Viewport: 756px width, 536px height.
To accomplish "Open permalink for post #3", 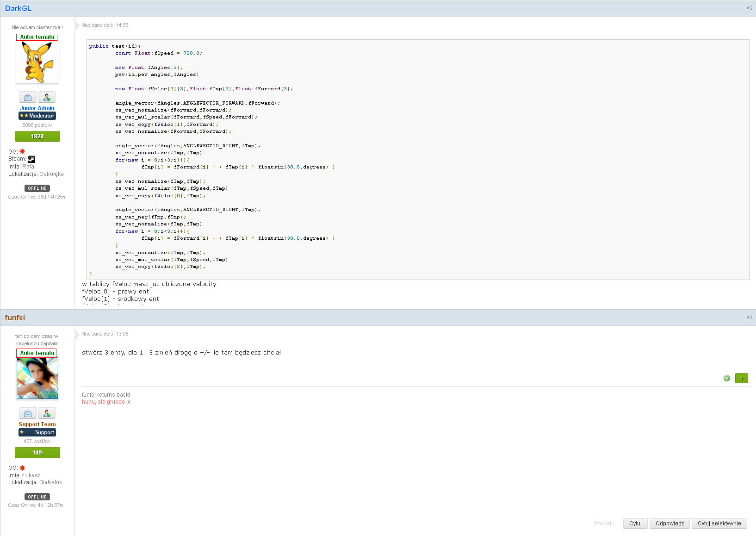I will (x=749, y=318).
